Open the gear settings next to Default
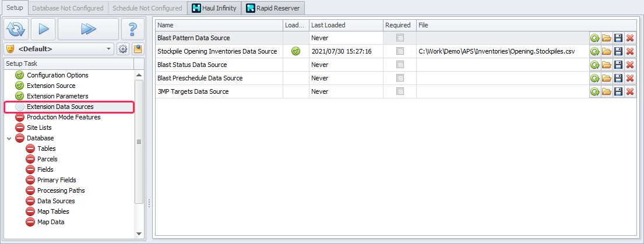The image size is (644, 244). pyautogui.click(x=122, y=49)
